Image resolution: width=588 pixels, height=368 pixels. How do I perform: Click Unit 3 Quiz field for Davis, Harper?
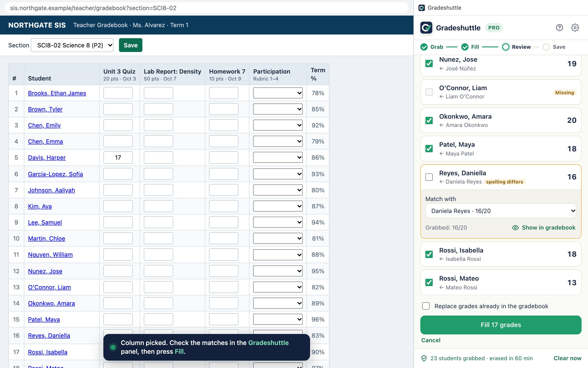tap(118, 158)
